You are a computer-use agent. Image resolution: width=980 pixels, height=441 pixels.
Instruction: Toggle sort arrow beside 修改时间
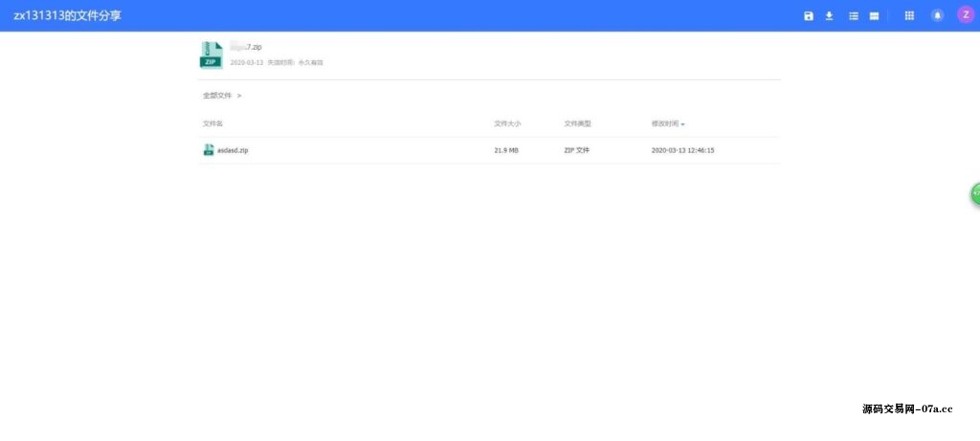682,124
